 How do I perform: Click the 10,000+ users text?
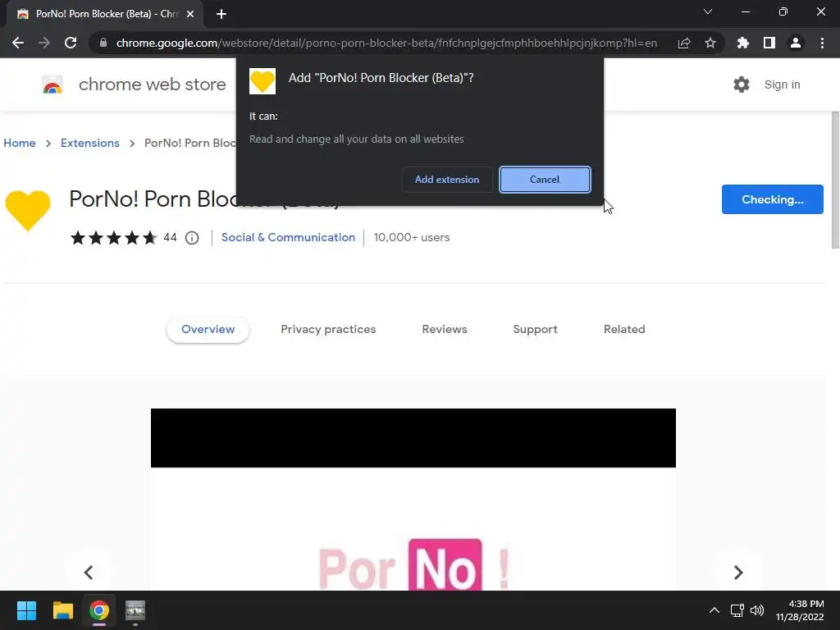point(412,237)
